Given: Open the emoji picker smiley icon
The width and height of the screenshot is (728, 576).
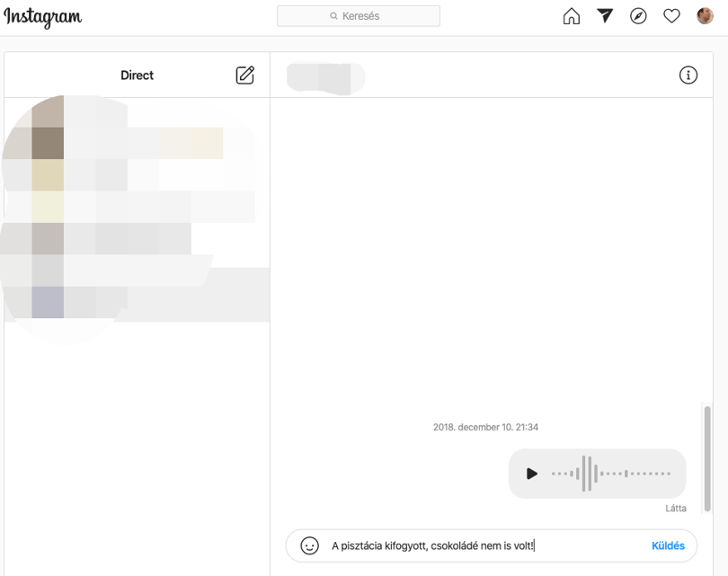Looking at the screenshot, I should (309, 545).
